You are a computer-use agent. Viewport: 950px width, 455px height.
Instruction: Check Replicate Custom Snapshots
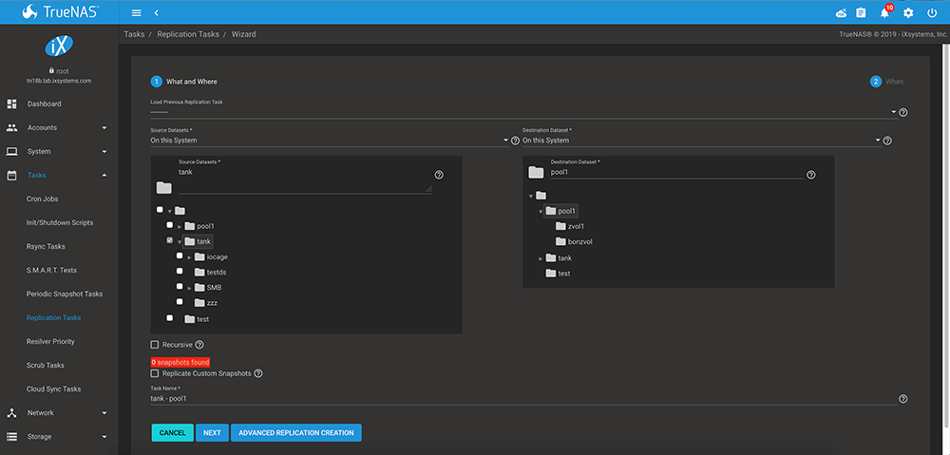154,373
